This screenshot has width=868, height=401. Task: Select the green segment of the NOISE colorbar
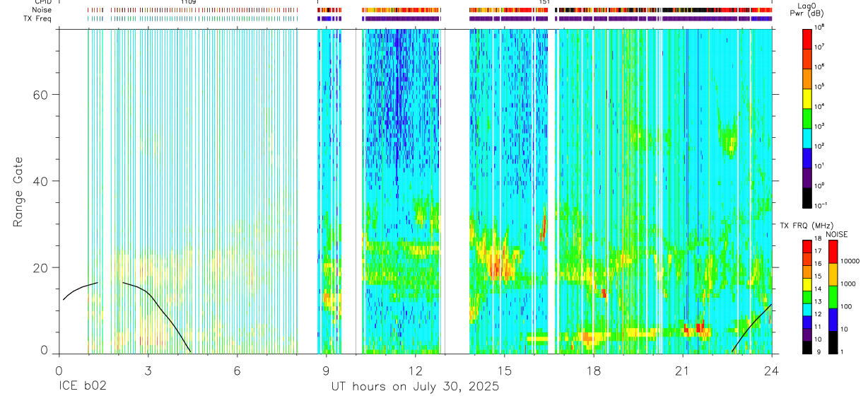832,296
